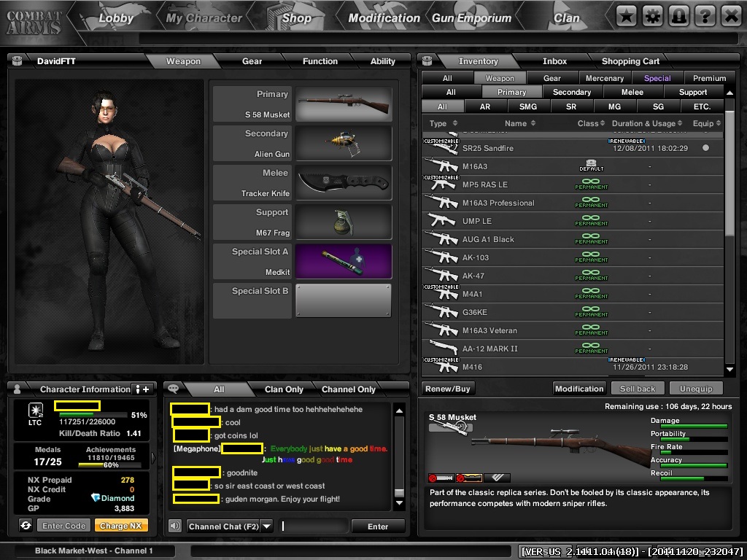Click the inventory scrollbar up arrow

point(729,93)
